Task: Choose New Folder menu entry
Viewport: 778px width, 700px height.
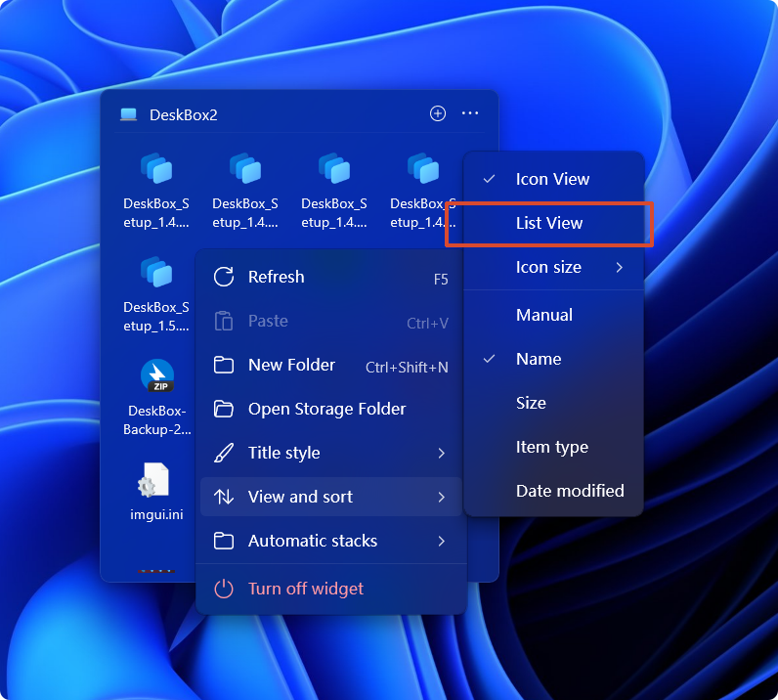Action: click(x=331, y=365)
